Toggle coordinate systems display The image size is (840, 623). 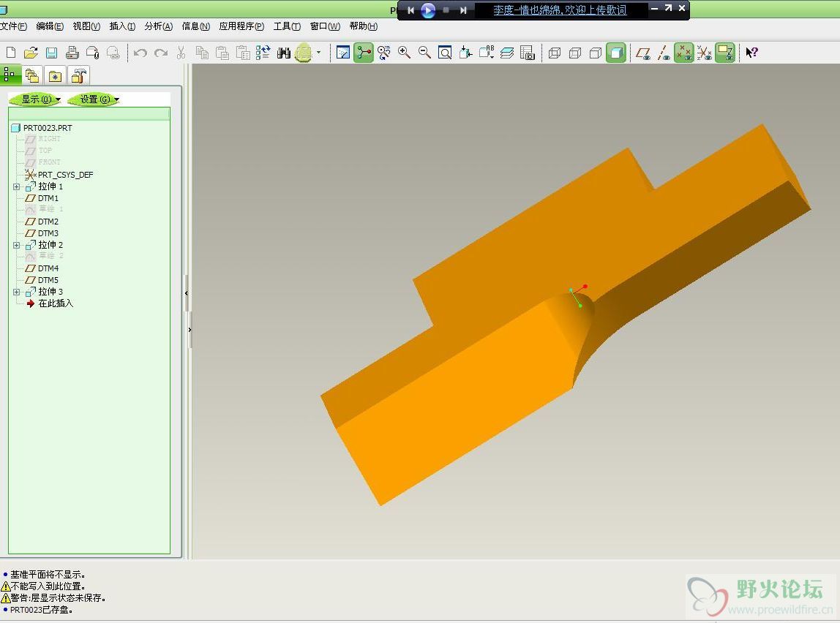click(x=704, y=53)
